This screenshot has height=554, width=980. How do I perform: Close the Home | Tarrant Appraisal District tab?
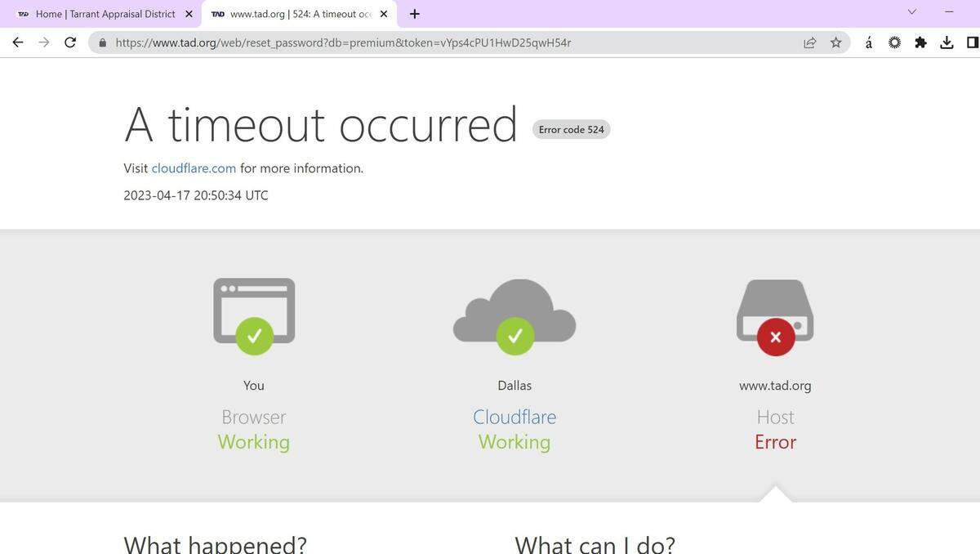[189, 14]
